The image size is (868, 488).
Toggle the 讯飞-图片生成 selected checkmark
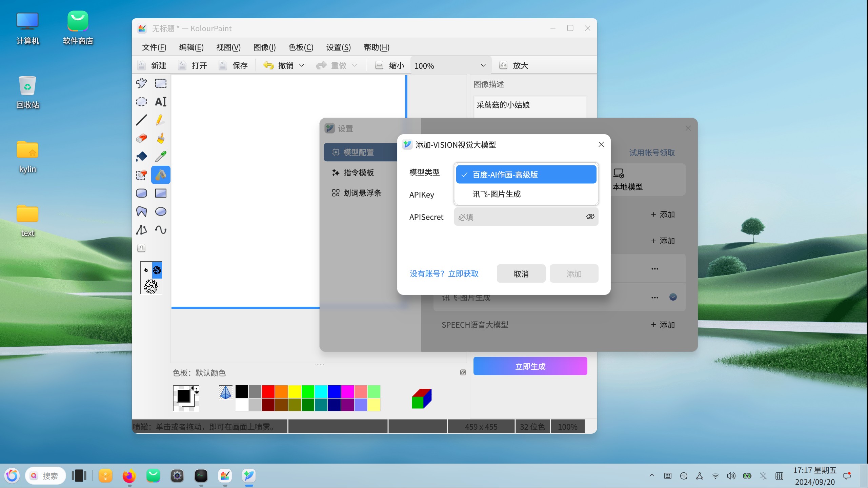click(673, 297)
